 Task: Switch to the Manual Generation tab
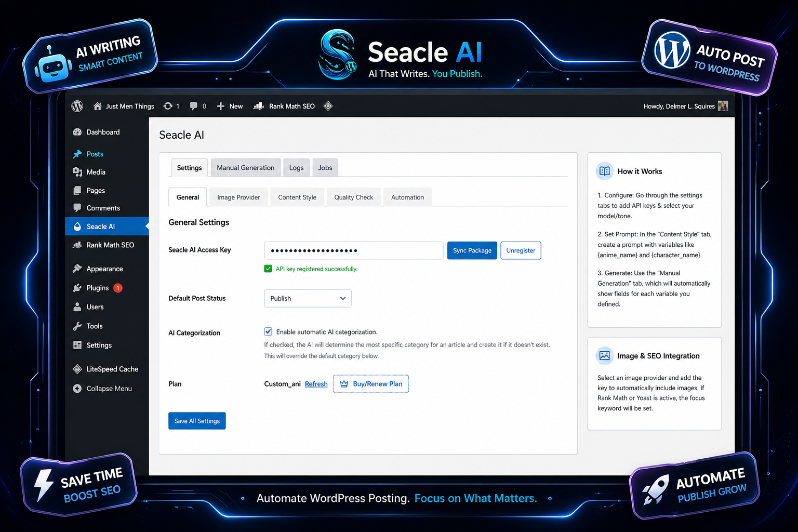(x=245, y=167)
